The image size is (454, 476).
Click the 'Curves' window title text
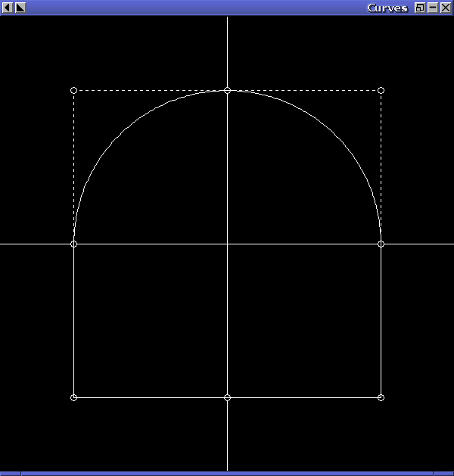387,8
